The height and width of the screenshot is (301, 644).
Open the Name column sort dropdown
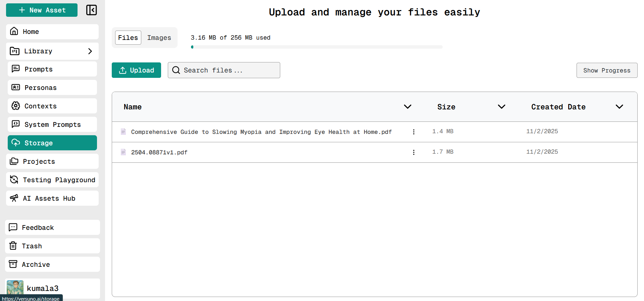pos(408,107)
